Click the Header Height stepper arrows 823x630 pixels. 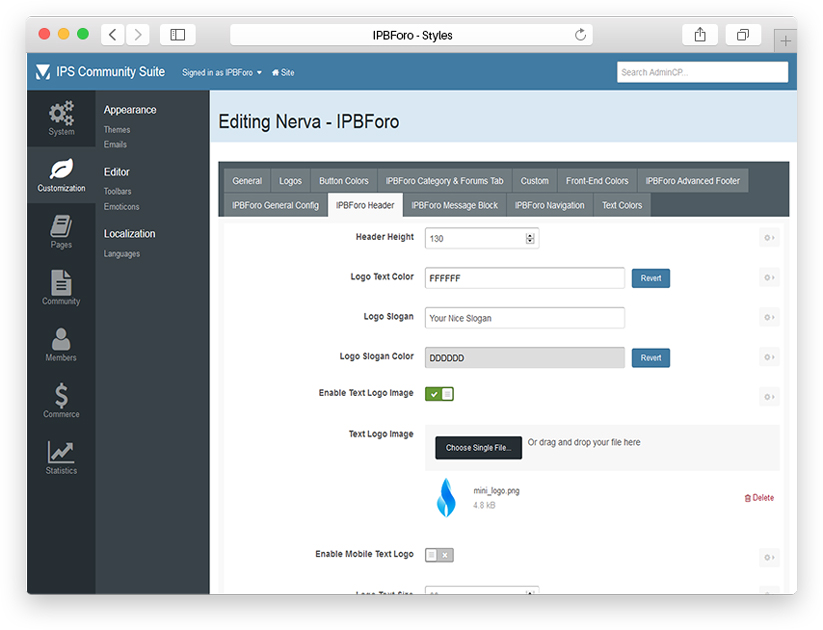[x=530, y=238]
